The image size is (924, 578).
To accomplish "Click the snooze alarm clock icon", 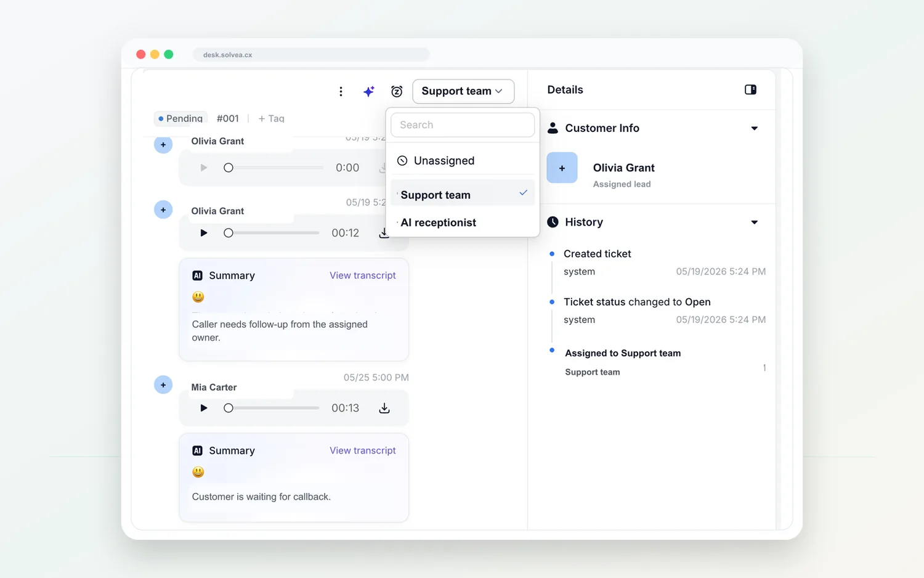I will click(397, 92).
